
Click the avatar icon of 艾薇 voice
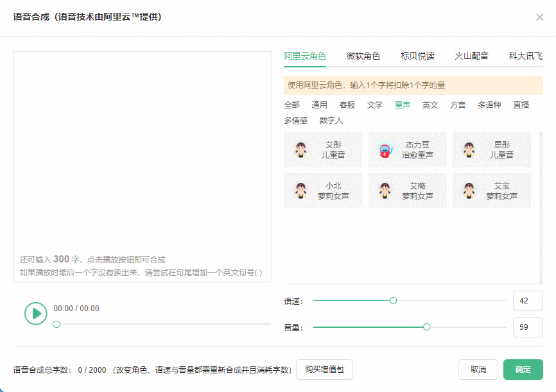[385, 191]
